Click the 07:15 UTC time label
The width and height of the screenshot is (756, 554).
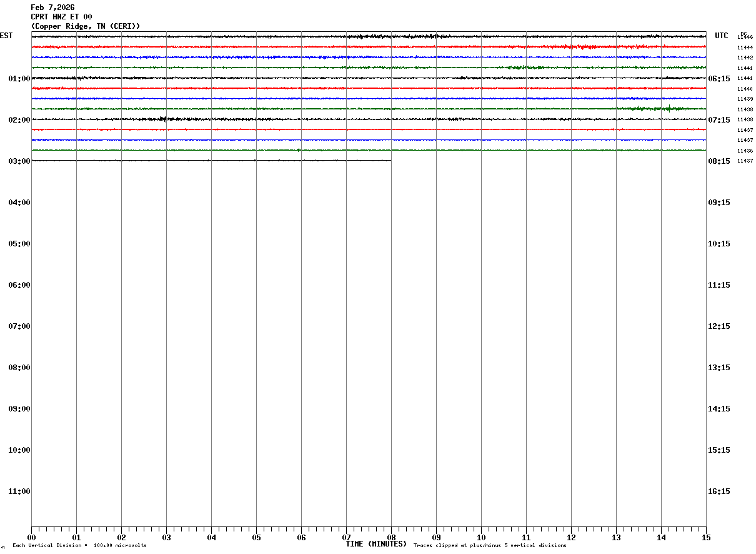(719, 120)
